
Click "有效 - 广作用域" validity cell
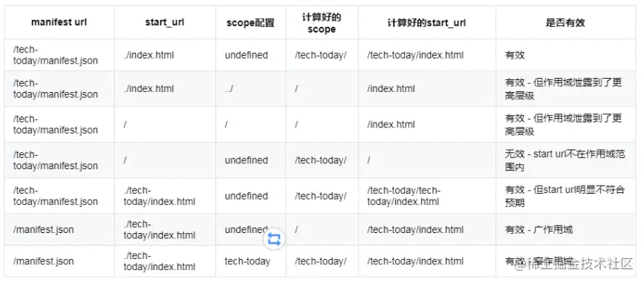click(565, 229)
